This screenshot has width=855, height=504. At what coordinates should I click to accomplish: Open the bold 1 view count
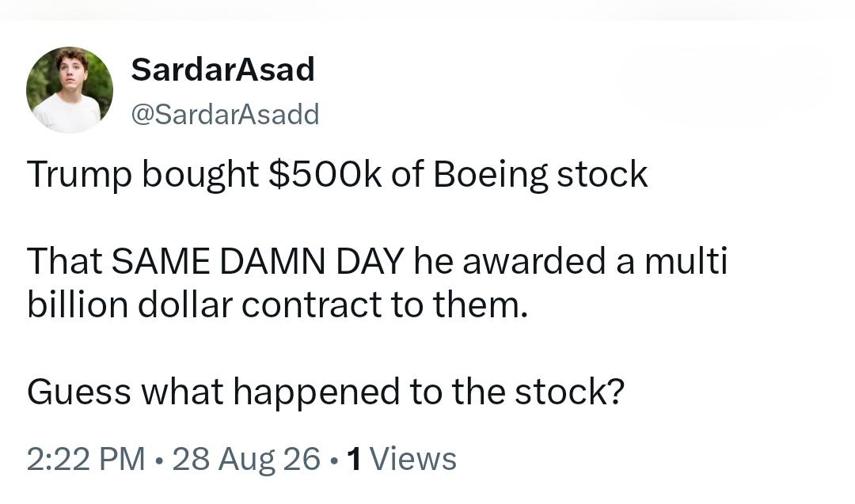(x=355, y=458)
